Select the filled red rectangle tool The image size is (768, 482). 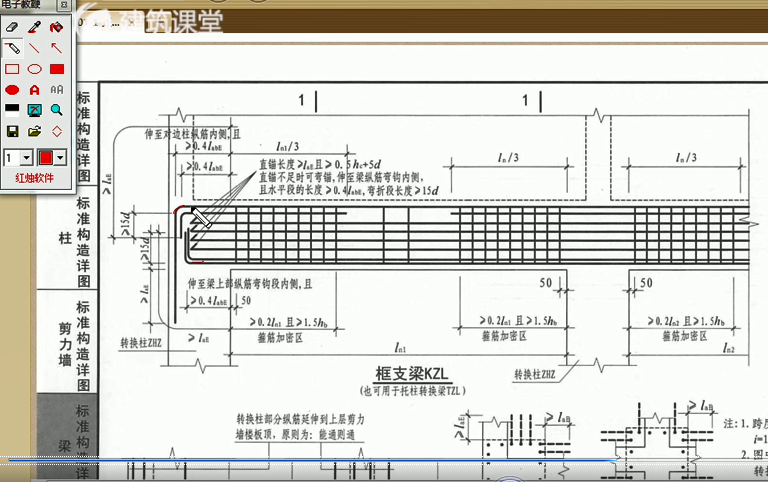coord(57,69)
